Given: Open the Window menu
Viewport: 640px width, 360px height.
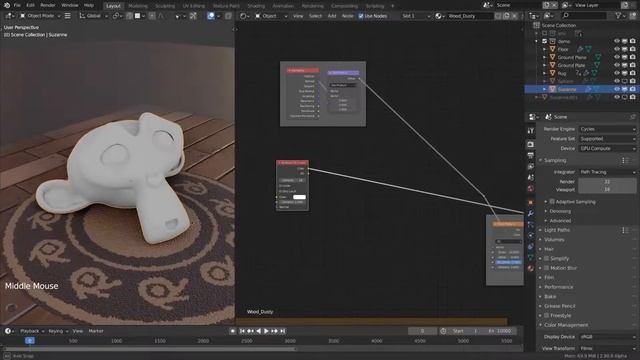Looking at the screenshot, I should 69,5.
